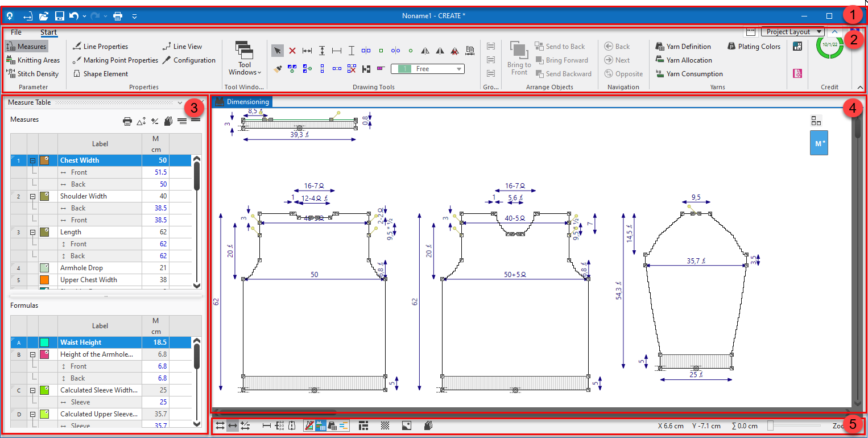Select the arrow pointer drawing tool
Image resolution: width=868 pixels, height=438 pixels.
(278, 51)
